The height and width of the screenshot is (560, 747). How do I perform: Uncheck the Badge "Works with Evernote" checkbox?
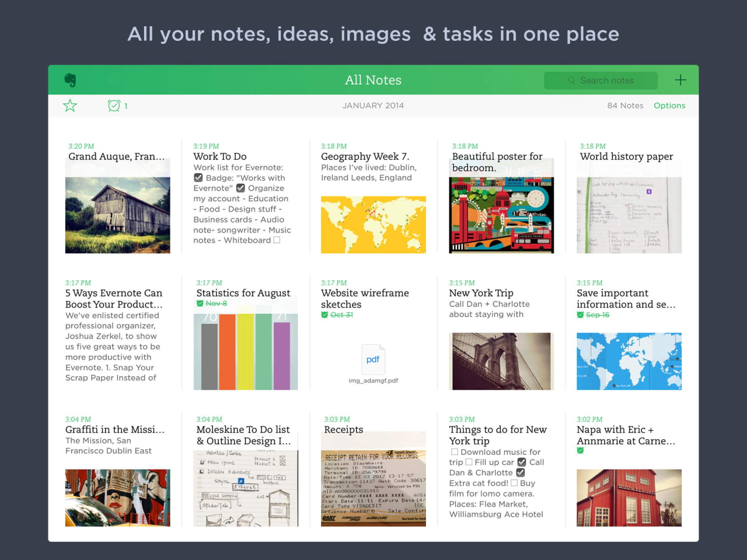click(198, 178)
